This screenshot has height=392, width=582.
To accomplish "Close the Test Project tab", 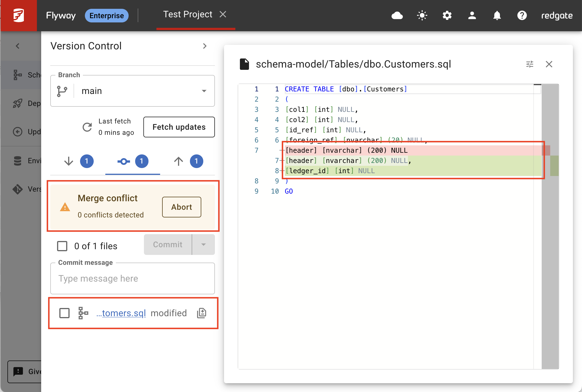I will tap(223, 14).
